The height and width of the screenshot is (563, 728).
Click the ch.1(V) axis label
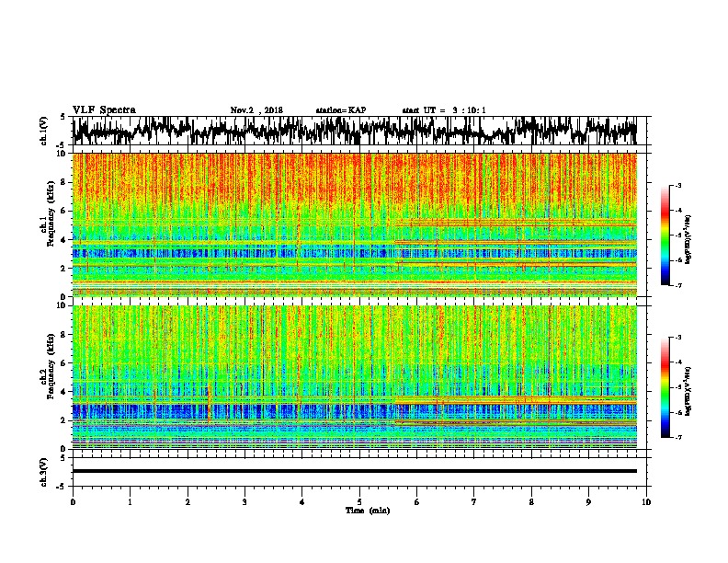[43, 131]
